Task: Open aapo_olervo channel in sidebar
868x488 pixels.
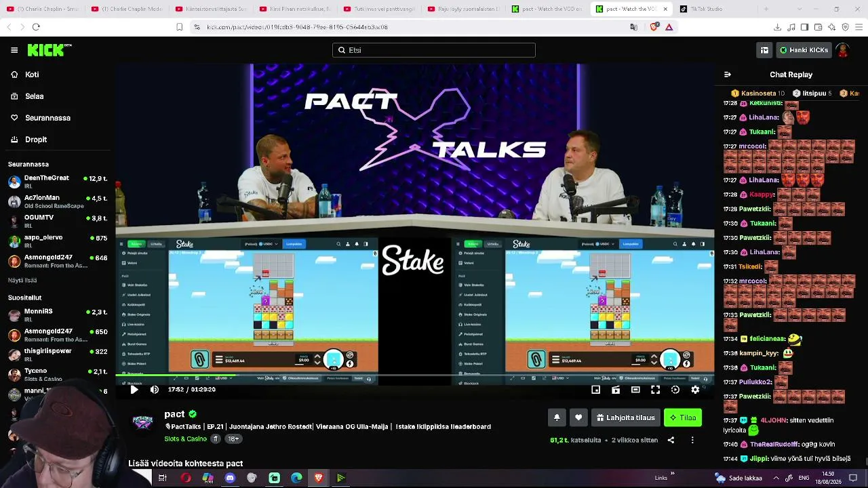Action: pos(58,241)
